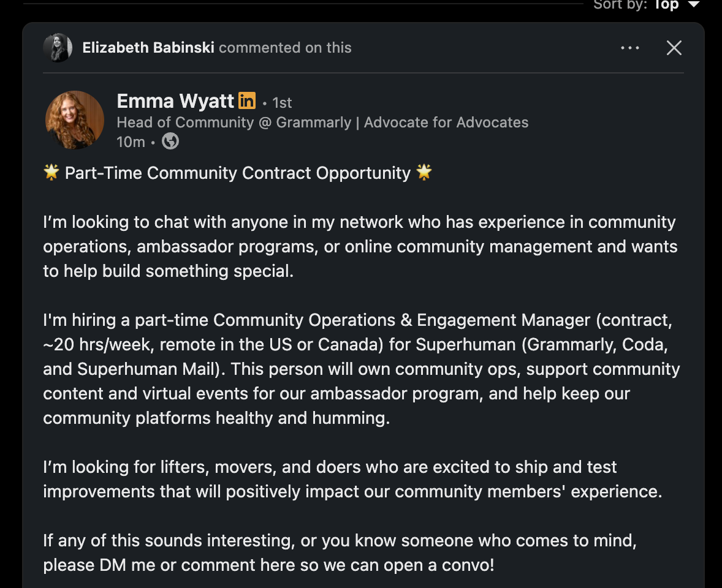This screenshot has height=588, width=722.
Task: Click the '10m' timestamp of the post
Action: [130, 141]
